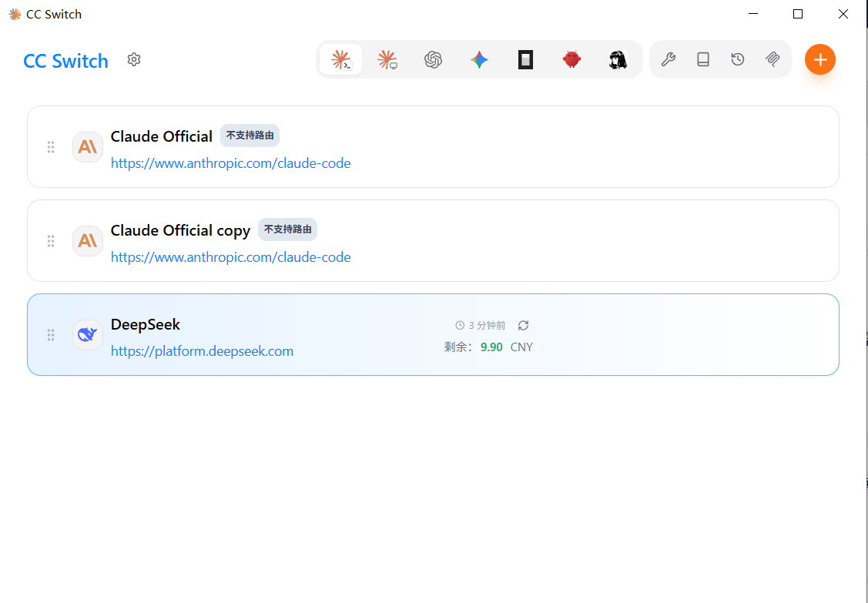Click the 不支持路由 badge on Claude Official
Viewport: 868px width, 603px height.
pyautogui.click(x=250, y=136)
